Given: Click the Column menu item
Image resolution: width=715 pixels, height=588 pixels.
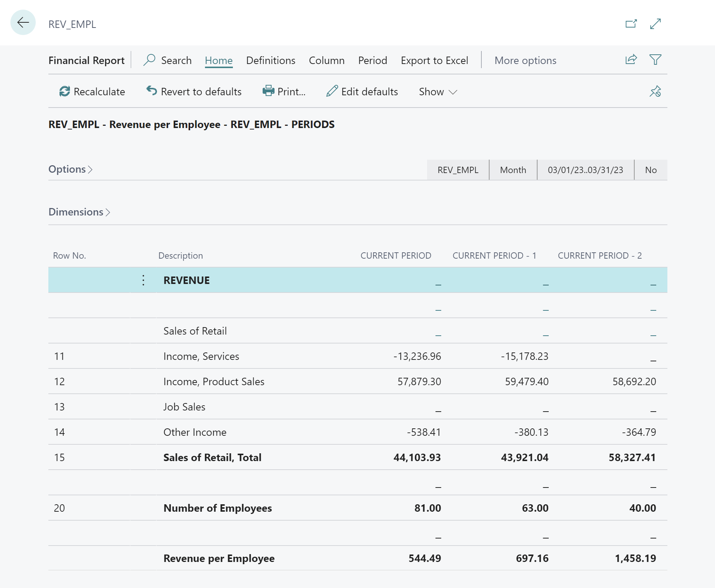Looking at the screenshot, I should point(326,60).
